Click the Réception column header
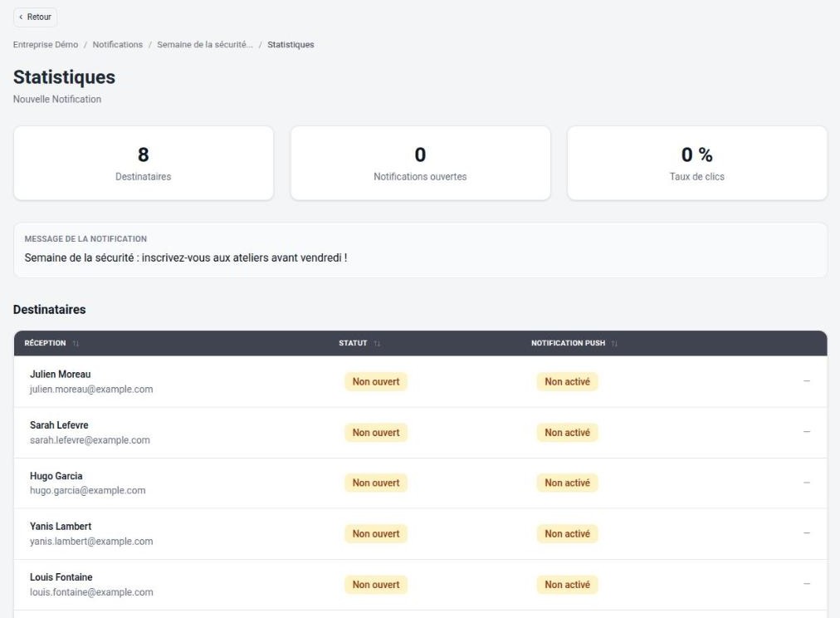Viewport: 840px width, 618px height. click(x=45, y=343)
